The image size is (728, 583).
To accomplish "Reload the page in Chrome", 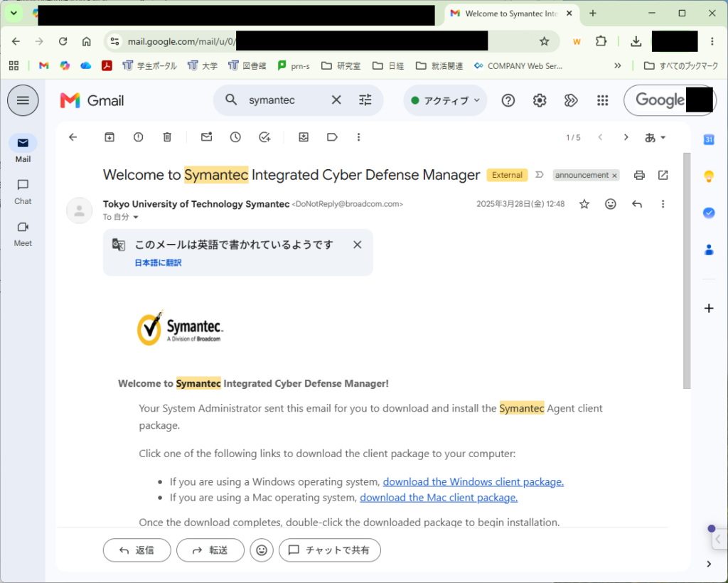I will tap(63, 41).
